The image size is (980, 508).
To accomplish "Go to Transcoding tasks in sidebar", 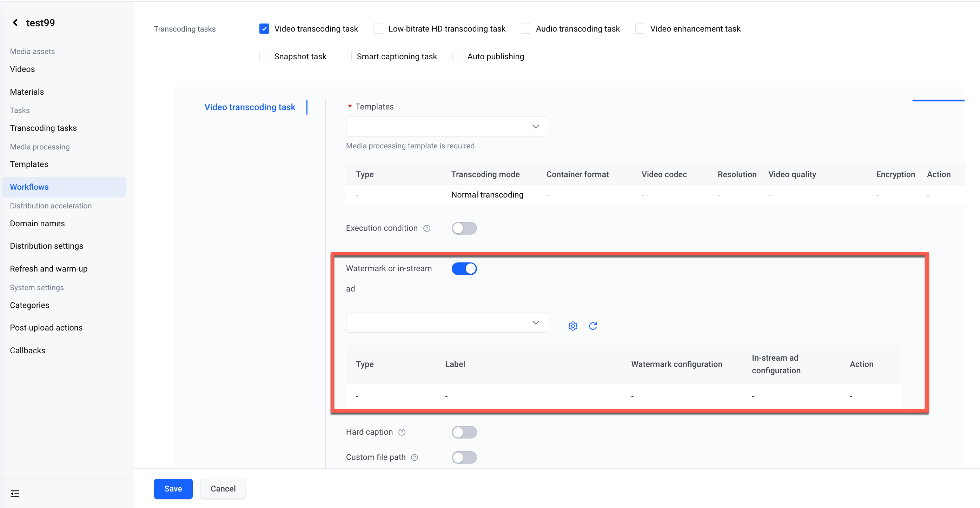I will tap(44, 128).
